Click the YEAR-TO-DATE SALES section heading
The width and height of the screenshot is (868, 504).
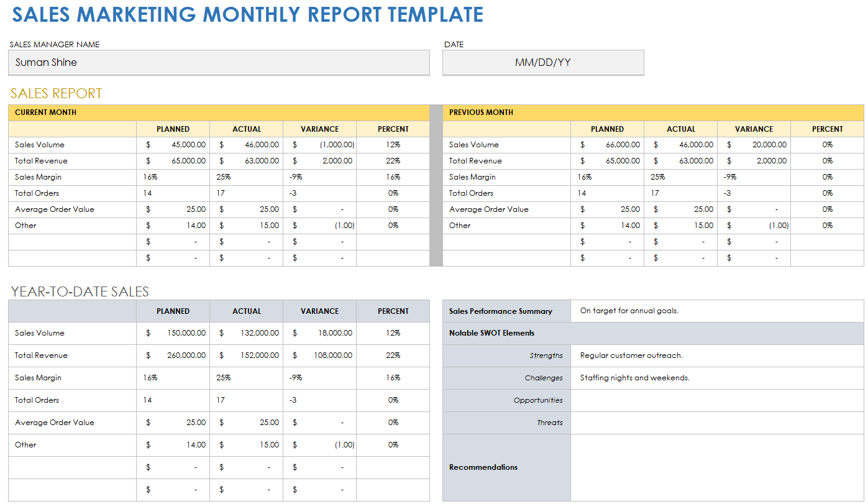point(80,291)
